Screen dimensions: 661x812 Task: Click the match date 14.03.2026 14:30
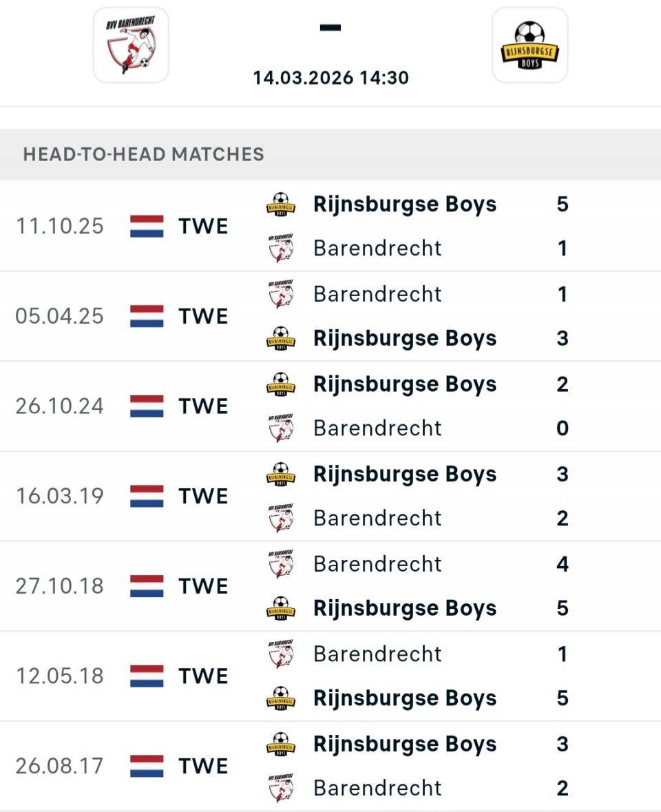[330, 77]
